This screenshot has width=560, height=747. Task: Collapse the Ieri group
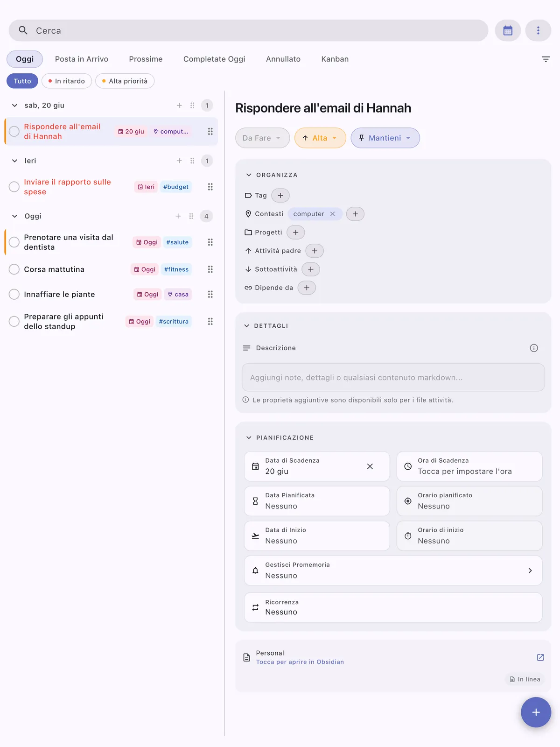[x=14, y=161]
